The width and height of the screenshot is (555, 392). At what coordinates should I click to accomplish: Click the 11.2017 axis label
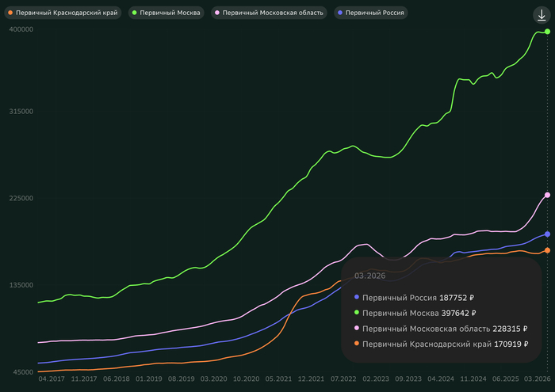(84, 379)
